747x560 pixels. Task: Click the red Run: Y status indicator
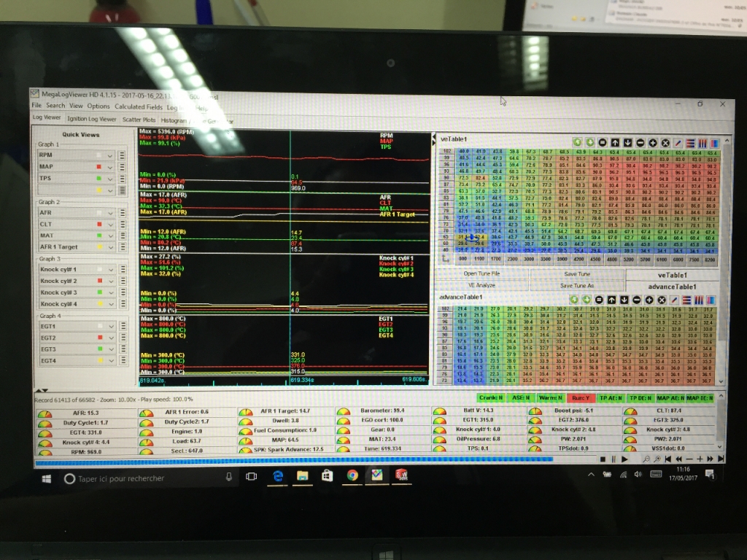pos(581,397)
